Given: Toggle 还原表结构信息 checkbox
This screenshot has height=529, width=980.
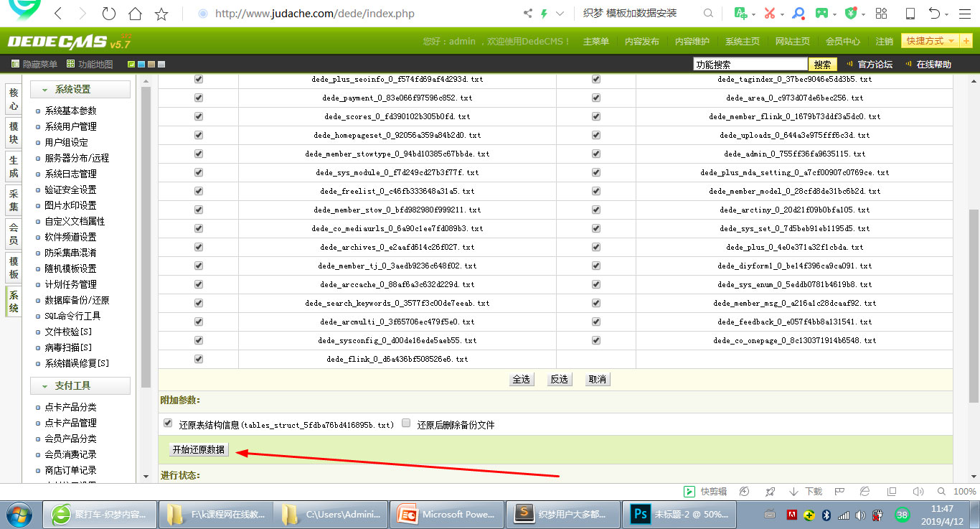Looking at the screenshot, I should tap(168, 423).
